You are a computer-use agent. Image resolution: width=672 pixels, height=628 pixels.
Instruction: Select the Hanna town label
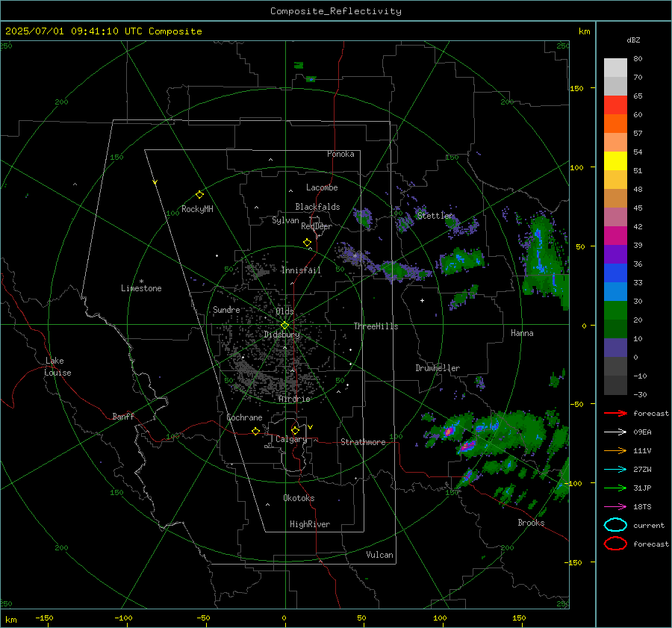pos(522,333)
